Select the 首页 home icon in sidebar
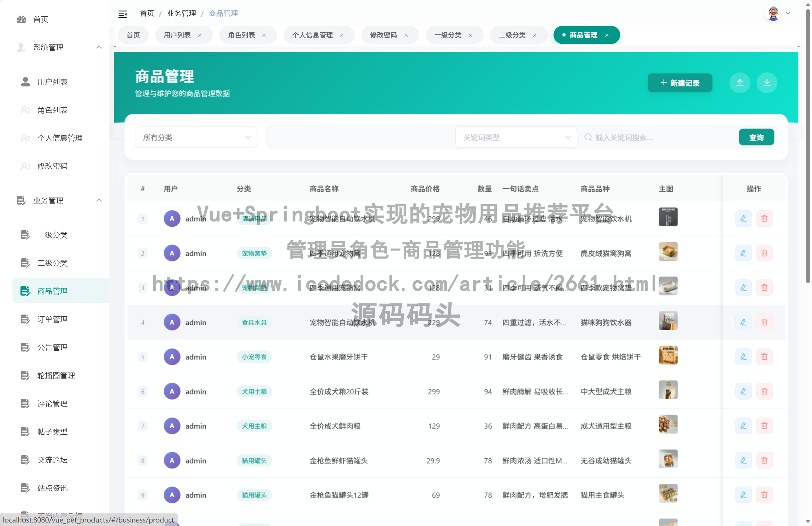This screenshot has height=526, width=812. (22, 19)
